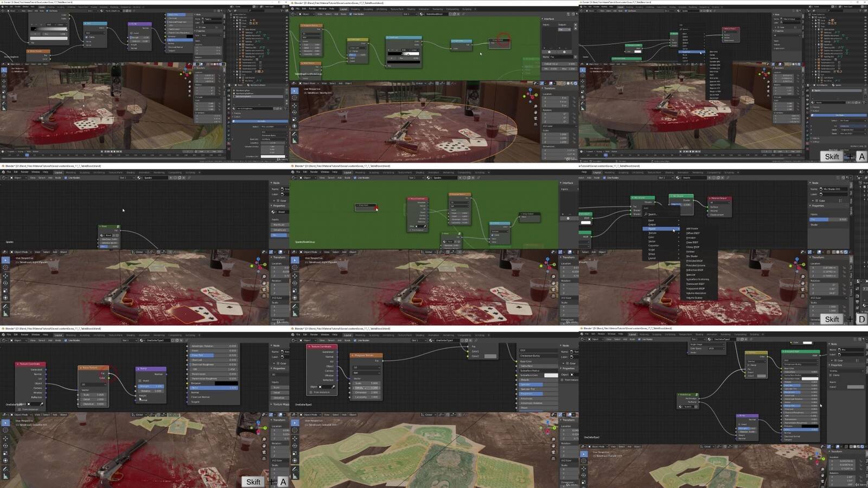Image resolution: width=868 pixels, height=488 pixels.
Task: Click the Mix Shader.001 node name field
Action: point(834,189)
